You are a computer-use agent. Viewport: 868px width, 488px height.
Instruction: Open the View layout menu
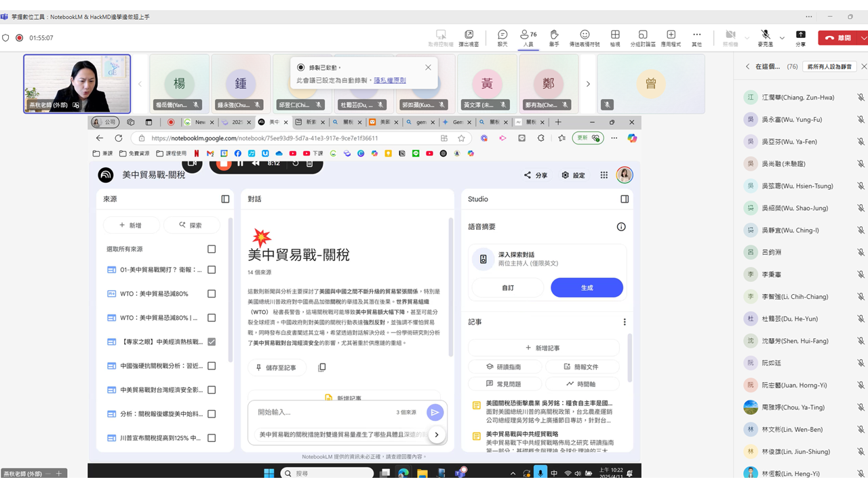click(615, 38)
